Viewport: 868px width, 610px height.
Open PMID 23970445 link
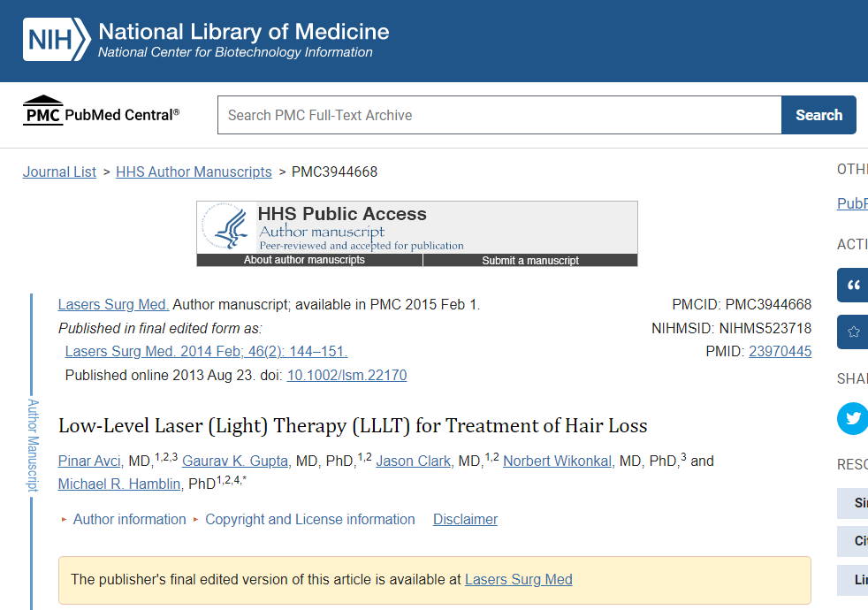point(780,352)
